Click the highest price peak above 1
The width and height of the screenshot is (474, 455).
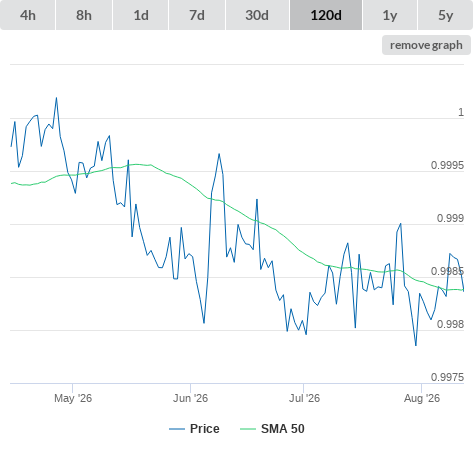click(x=56, y=98)
